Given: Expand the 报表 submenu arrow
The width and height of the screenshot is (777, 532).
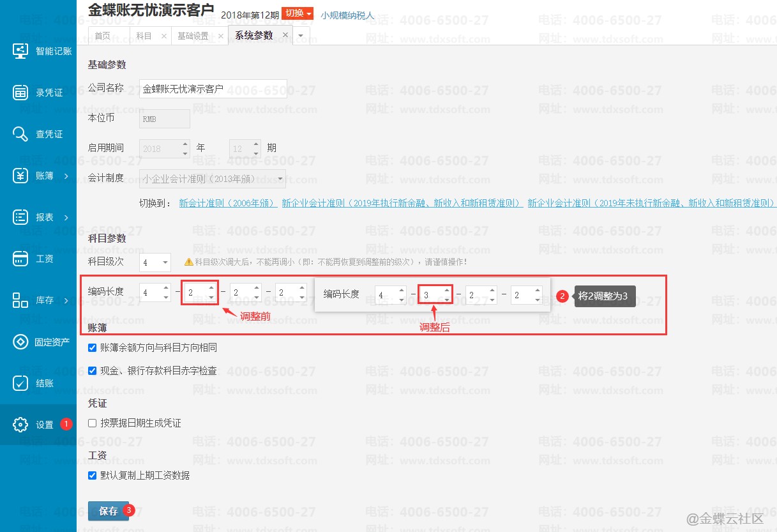Looking at the screenshot, I should point(66,217).
